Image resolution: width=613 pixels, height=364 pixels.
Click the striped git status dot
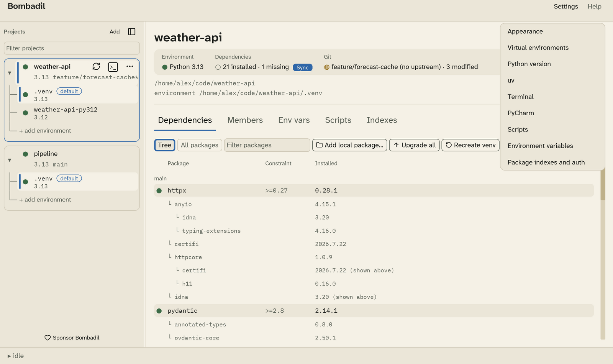click(x=327, y=67)
